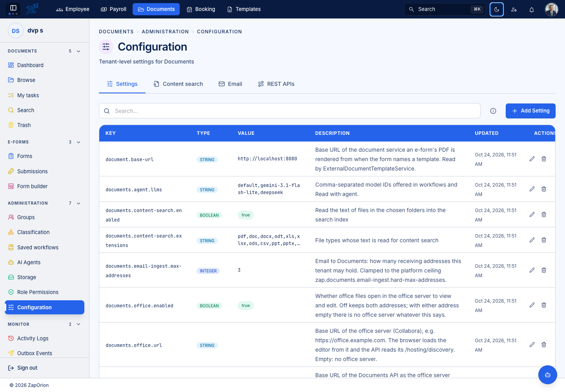
Task: Focus the settings Search field
Action: 290,111
